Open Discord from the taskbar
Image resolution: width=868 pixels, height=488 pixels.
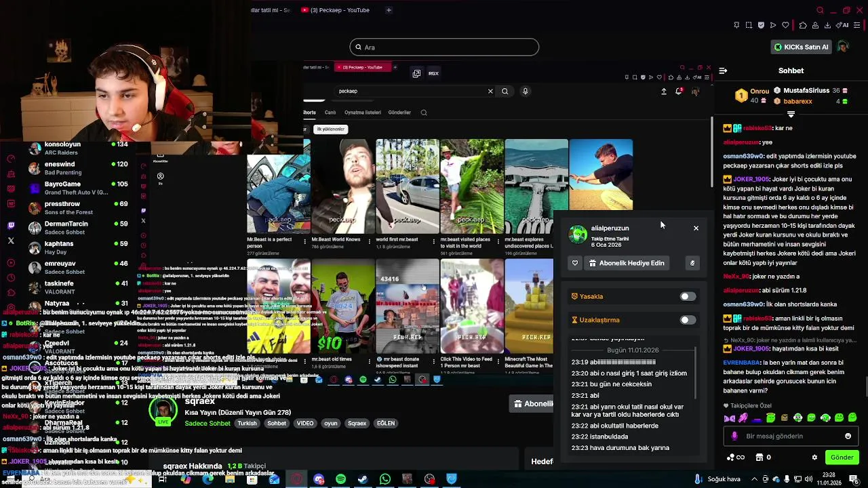coord(319,479)
